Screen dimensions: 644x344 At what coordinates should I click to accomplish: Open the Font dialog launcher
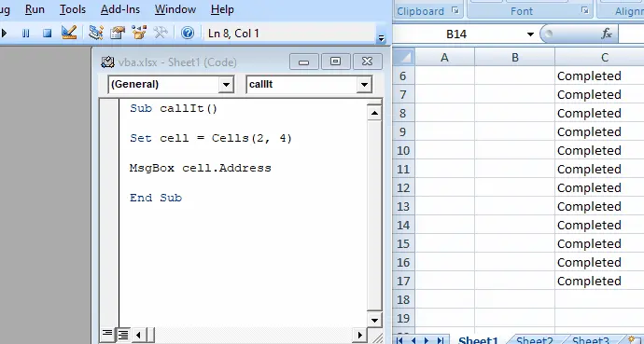point(585,10)
